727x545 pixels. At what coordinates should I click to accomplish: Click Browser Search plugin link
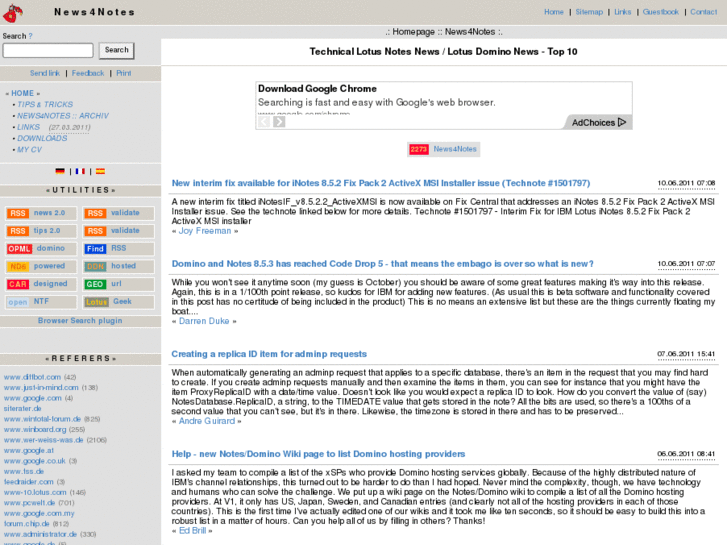point(80,321)
